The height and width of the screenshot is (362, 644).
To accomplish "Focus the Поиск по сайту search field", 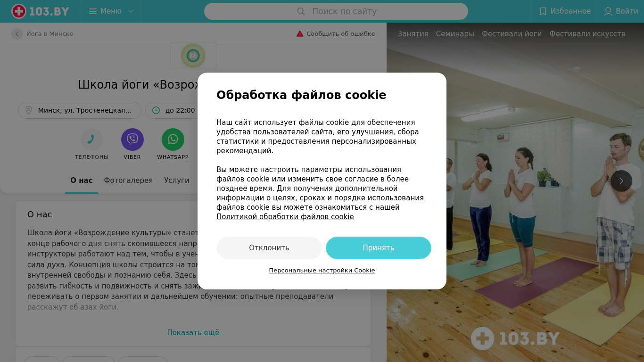I will [336, 11].
